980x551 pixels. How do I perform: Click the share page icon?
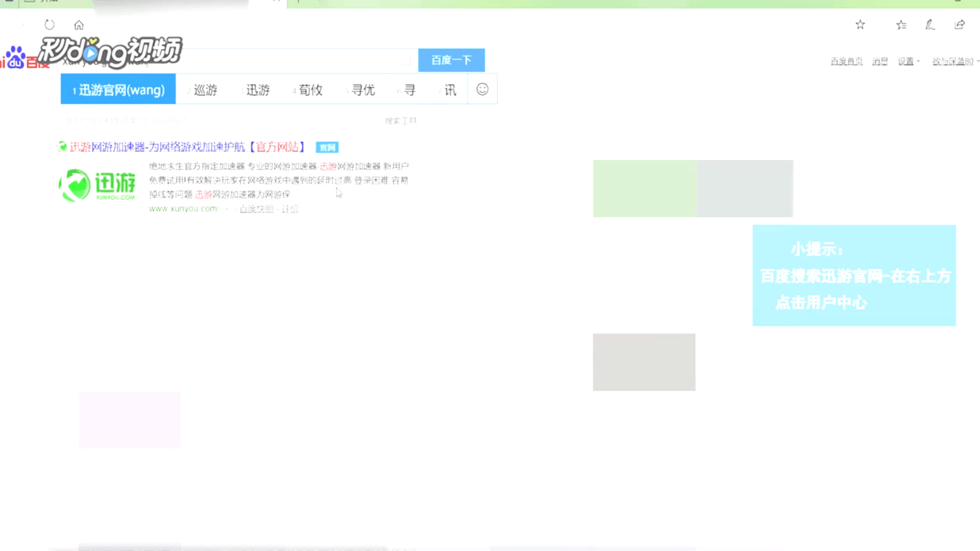960,24
